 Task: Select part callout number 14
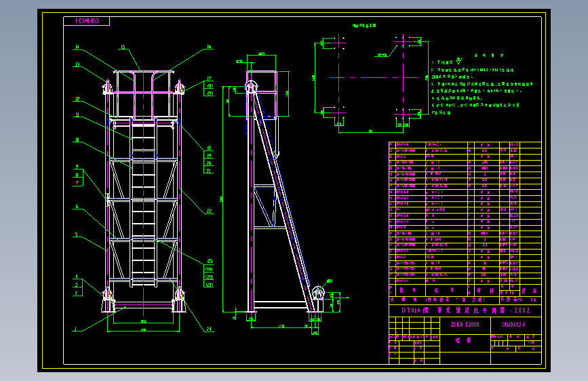point(77,47)
